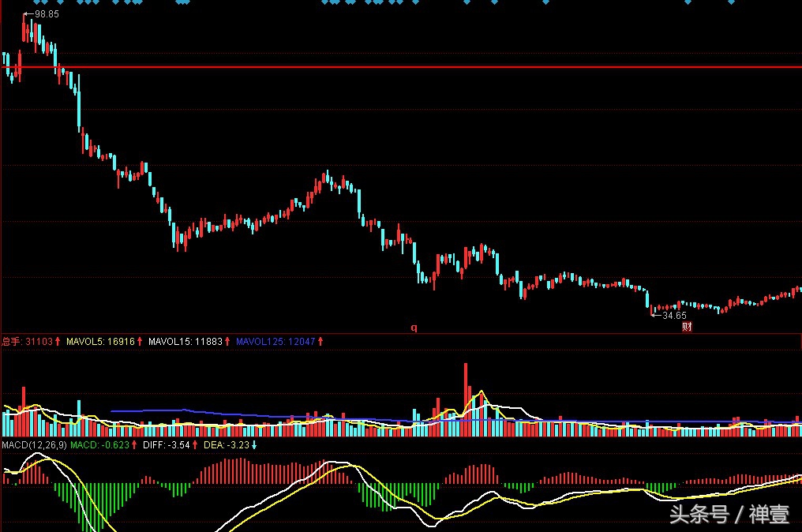Click the 总手 total volume label
802x532 pixels.
pyautogui.click(x=12, y=342)
